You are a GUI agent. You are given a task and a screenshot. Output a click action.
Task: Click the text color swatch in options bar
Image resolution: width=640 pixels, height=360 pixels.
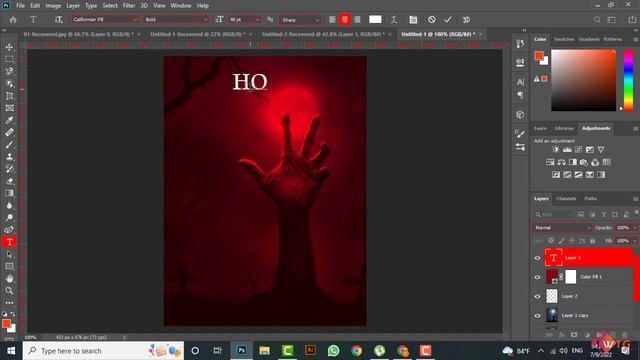tap(375, 20)
